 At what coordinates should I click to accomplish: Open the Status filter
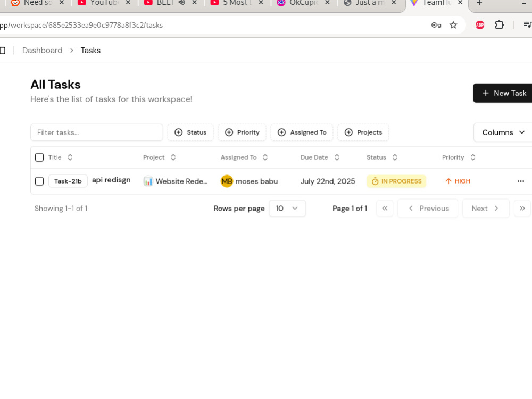pyautogui.click(x=190, y=132)
